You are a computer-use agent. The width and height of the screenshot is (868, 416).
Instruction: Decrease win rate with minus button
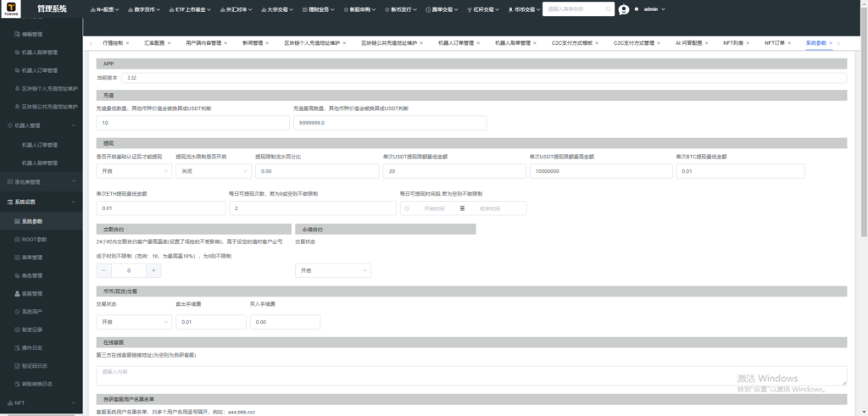pyautogui.click(x=104, y=270)
